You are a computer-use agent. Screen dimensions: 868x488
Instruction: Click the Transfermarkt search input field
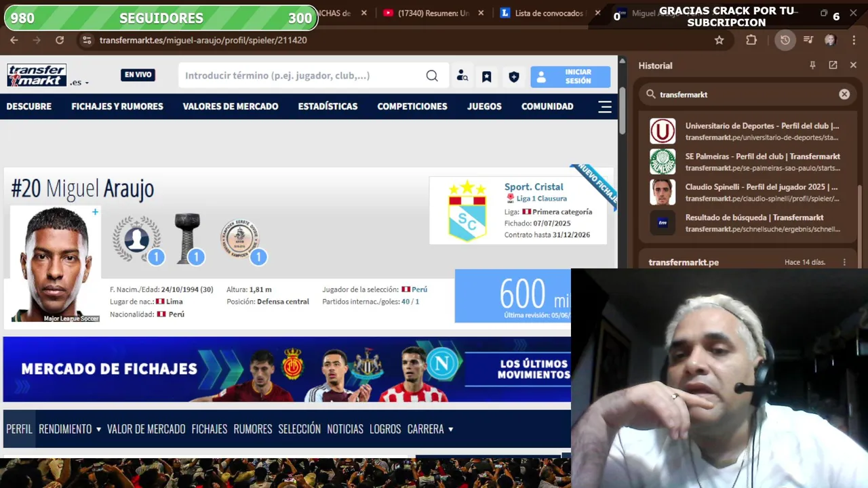tap(302, 75)
